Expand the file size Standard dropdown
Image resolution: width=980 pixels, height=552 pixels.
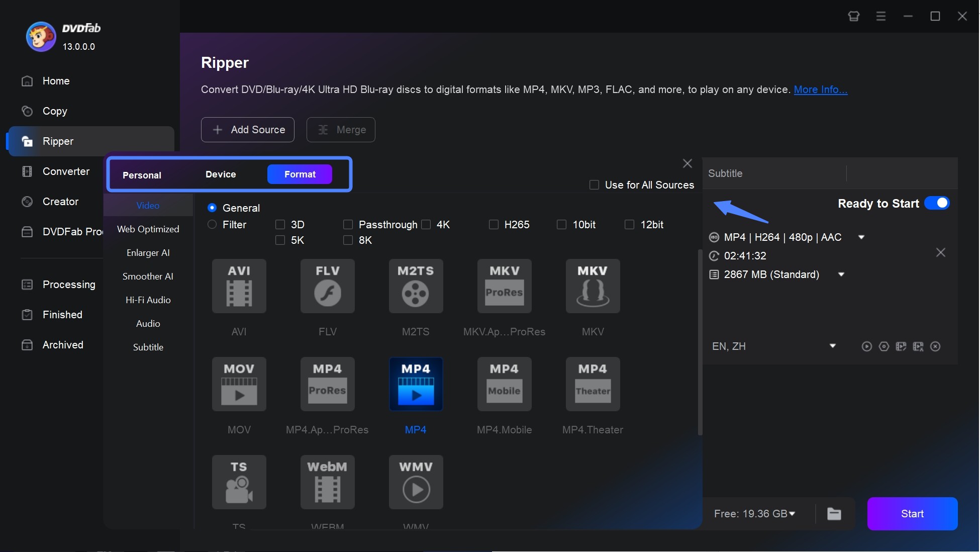pos(841,274)
